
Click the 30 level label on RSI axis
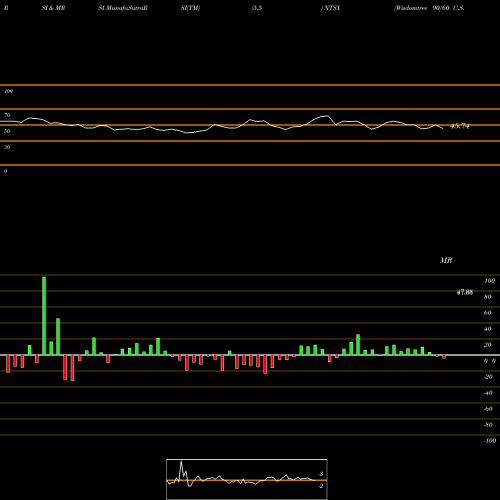tap(7, 147)
